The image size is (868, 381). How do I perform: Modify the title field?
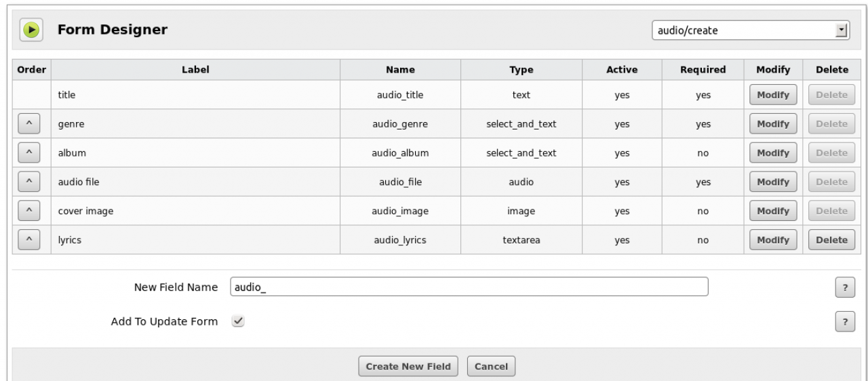click(x=773, y=95)
